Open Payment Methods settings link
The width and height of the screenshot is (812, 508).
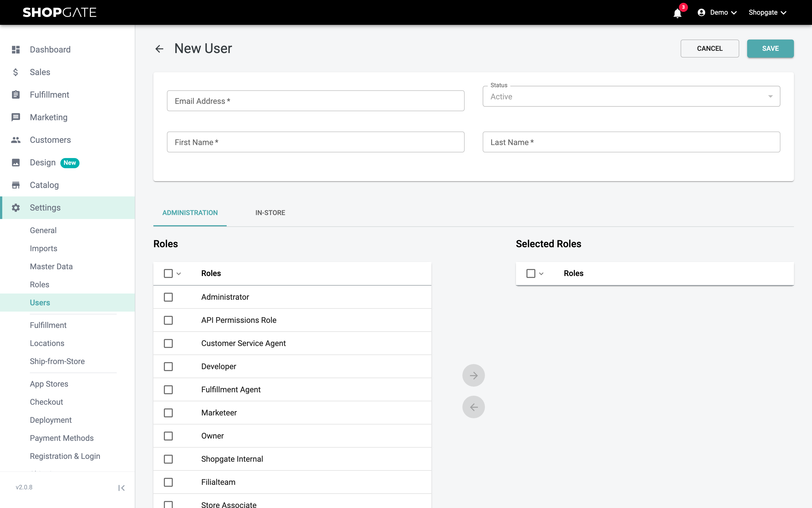tap(61, 438)
